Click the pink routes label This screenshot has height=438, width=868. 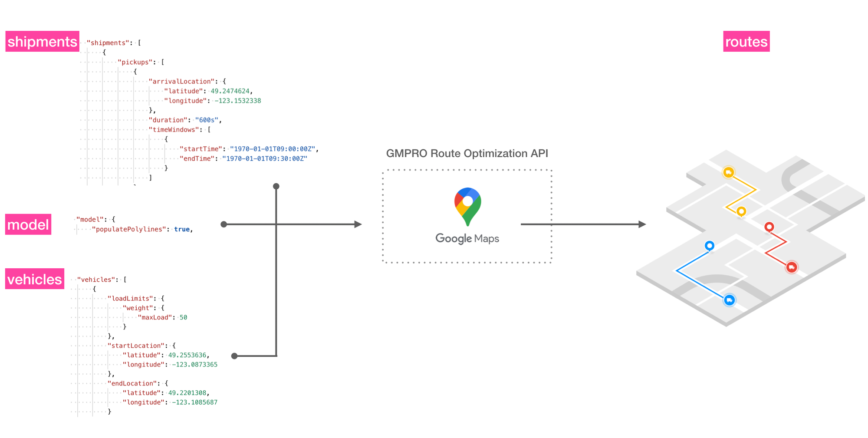[x=746, y=42]
